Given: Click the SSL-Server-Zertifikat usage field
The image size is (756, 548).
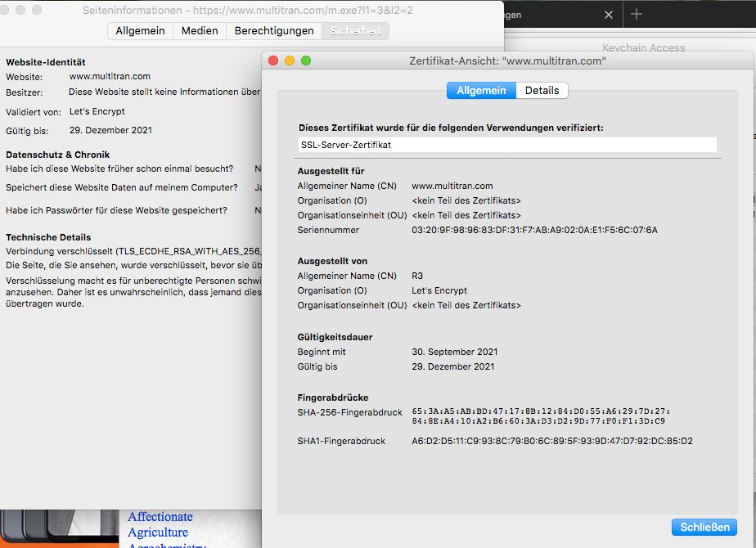Looking at the screenshot, I should (x=507, y=145).
